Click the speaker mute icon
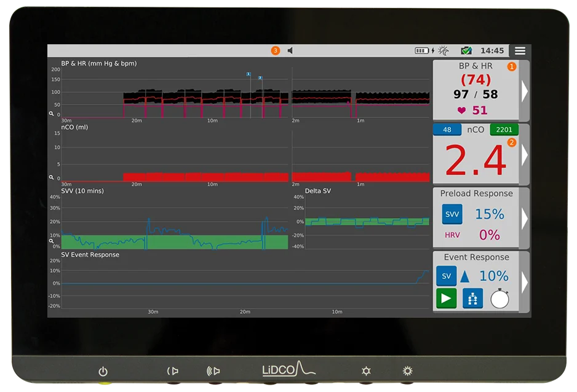The height and width of the screenshot is (392, 577). [x=290, y=50]
